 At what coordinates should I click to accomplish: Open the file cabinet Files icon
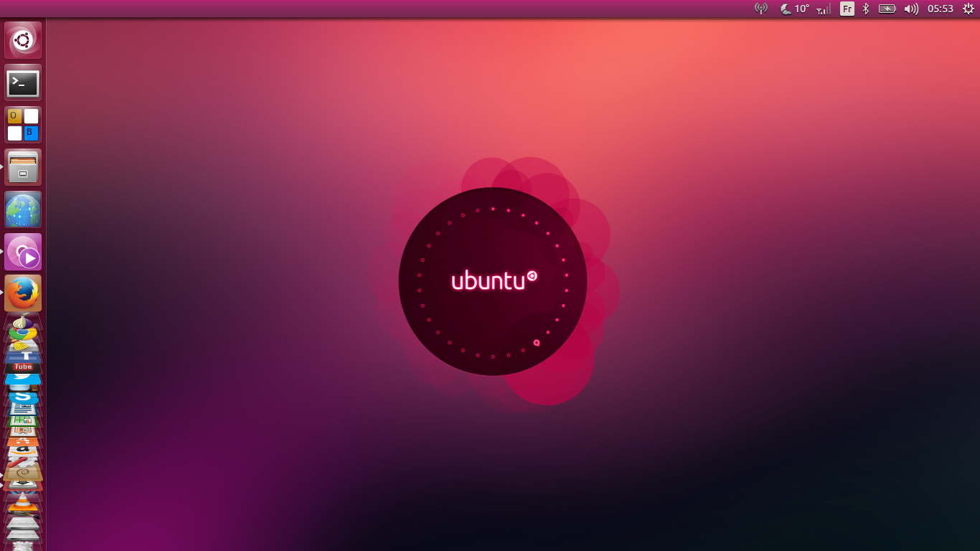coord(23,167)
